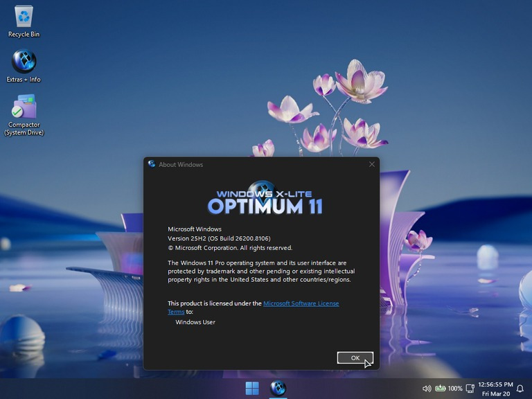Click the About Windows title bar icon
This screenshot has width=532, height=399.
[x=152, y=164]
